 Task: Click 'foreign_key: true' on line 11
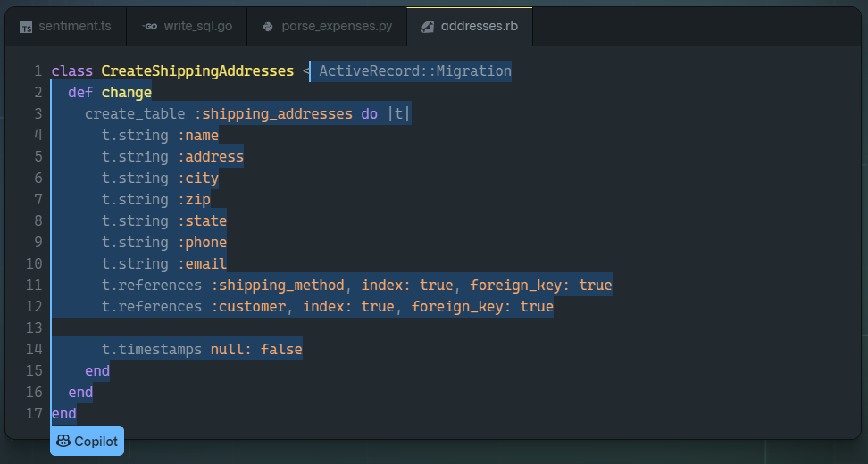pos(541,286)
